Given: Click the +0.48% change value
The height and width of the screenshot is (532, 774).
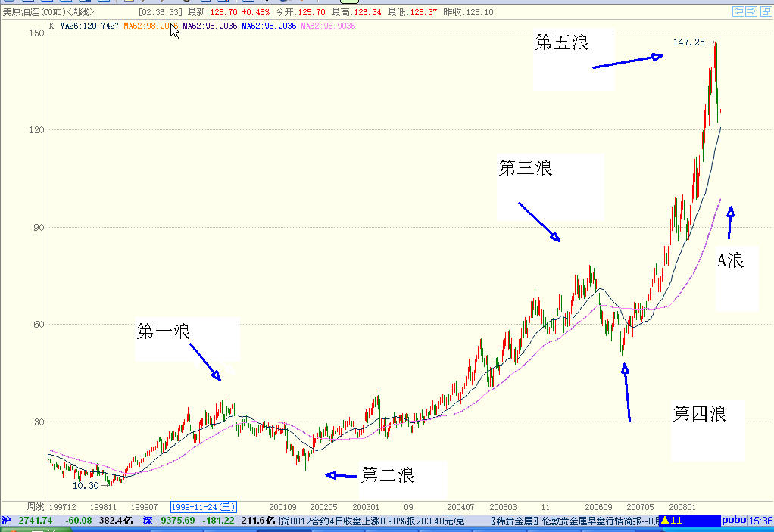Looking at the screenshot, I should click(256, 12).
